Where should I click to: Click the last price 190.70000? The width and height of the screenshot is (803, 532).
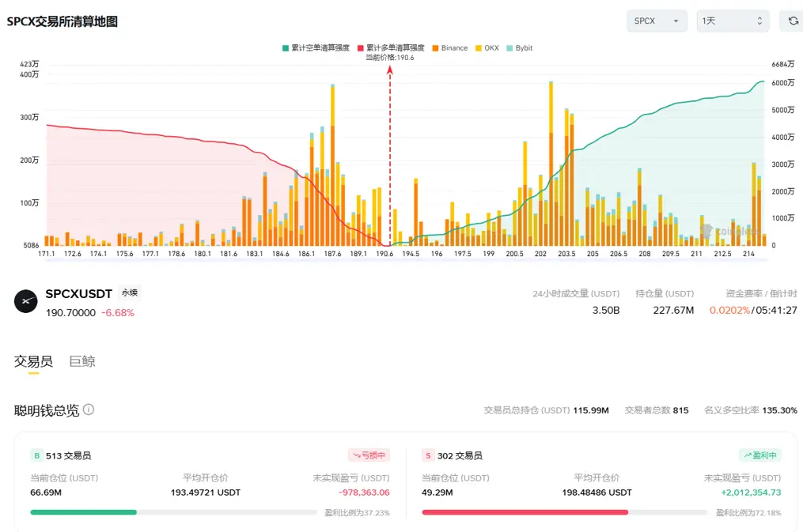pyautogui.click(x=70, y=312)
